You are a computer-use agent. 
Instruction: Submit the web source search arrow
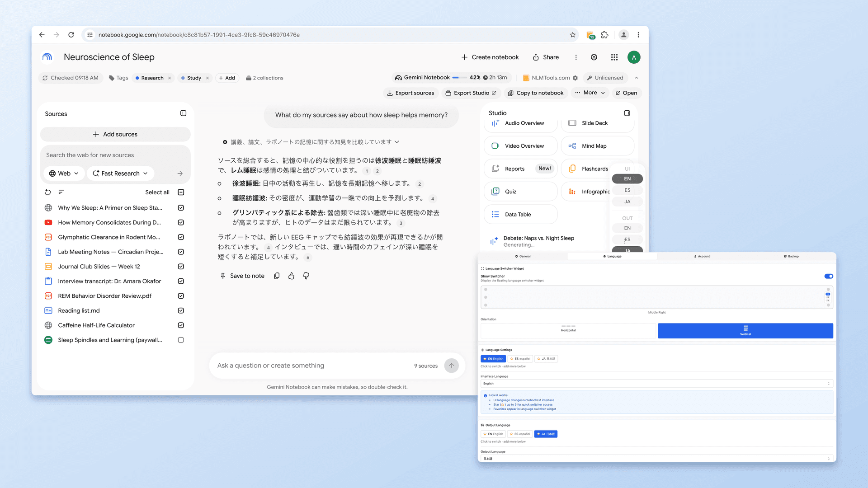pos(180,174)
